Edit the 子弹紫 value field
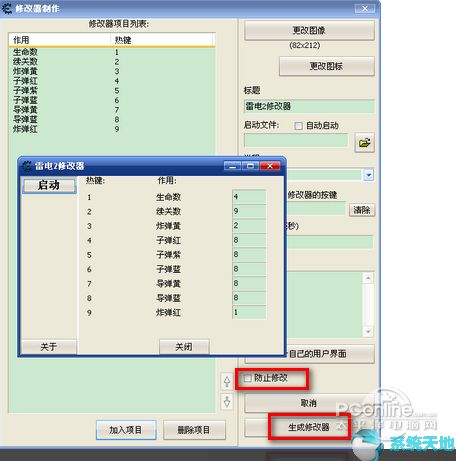 point(249,254)
